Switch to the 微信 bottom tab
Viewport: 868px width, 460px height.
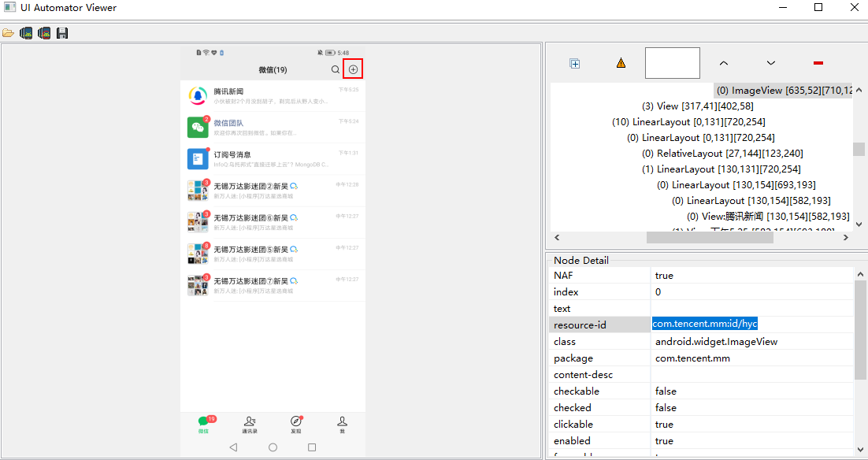click(x=204, y=425)
